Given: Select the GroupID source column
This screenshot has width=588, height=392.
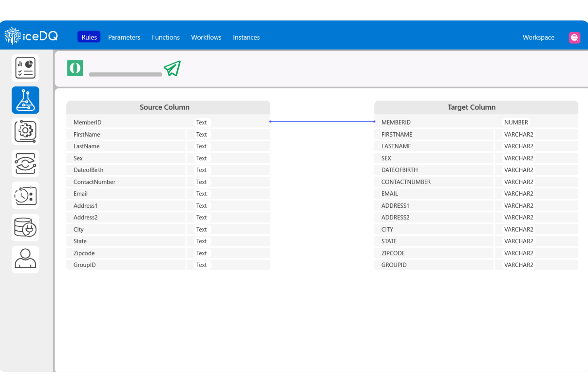Looking at the screenshot, I should point(126,265).
